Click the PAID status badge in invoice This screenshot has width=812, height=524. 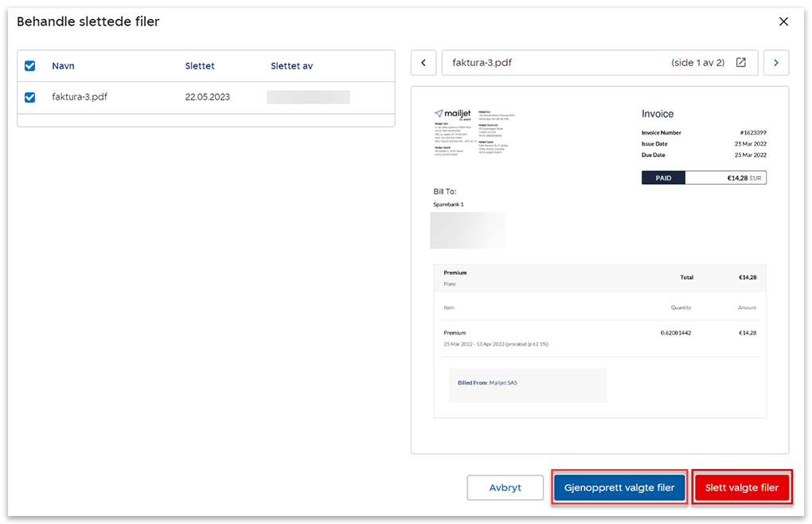pos(663,178)
